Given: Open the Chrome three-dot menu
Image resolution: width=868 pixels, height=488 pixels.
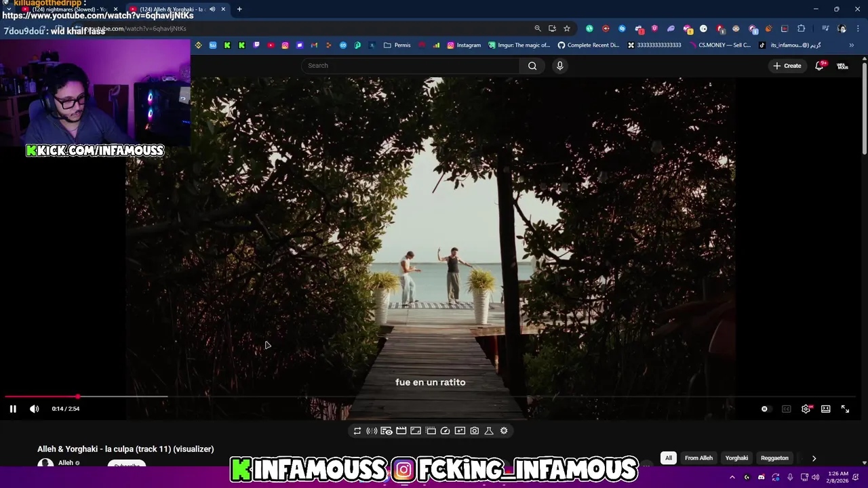Looking at the screenshot, I should point(857,28).
